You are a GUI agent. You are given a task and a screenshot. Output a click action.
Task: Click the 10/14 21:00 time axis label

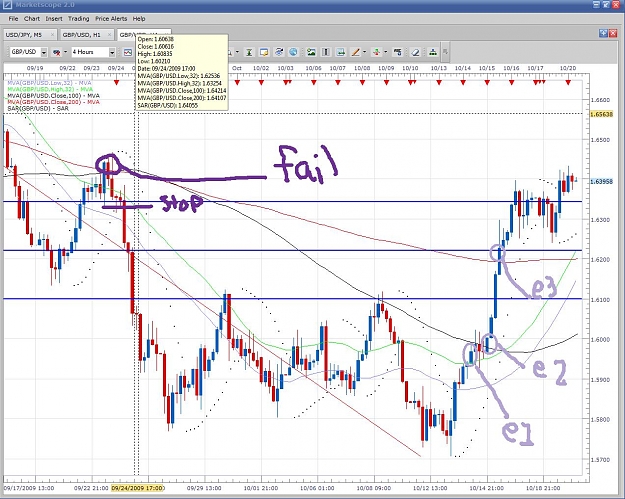click(x=486, y=488)
